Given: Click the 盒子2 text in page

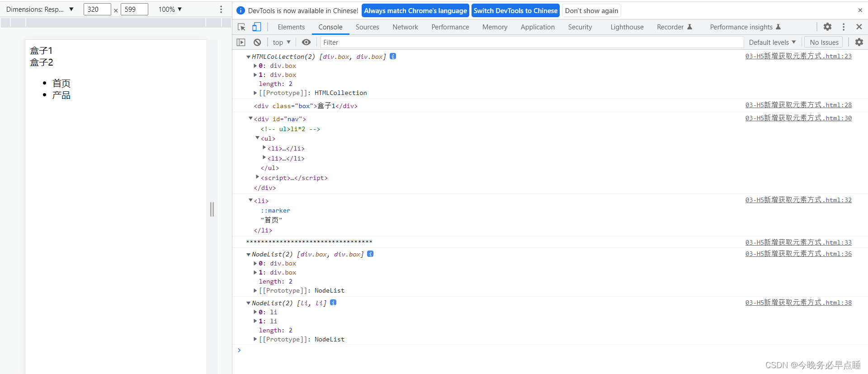Looking at the screenshot, I should (41, 62).
